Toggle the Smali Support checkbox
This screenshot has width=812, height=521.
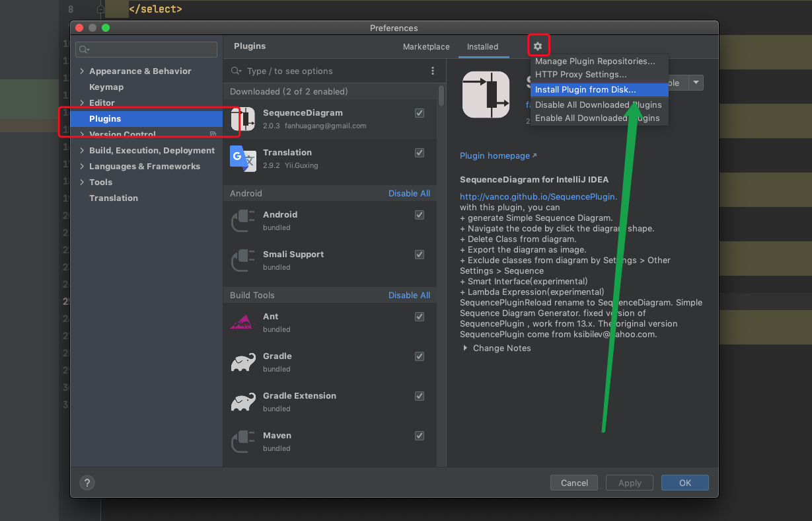click(x=419, y=255)
